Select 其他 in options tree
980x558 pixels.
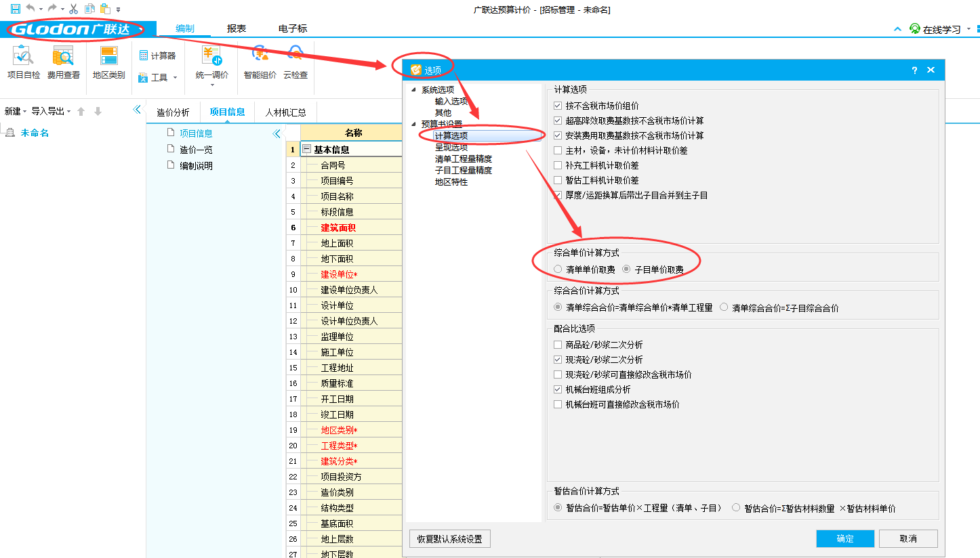[443, 112]
